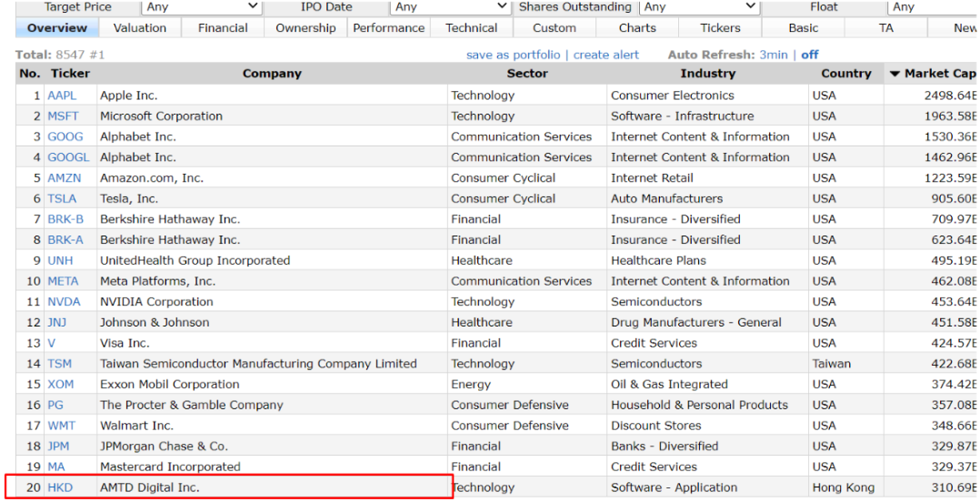Viewport: 980px width, 502px height.
Task: Open the GOOG ticker link
Action: (65, 137)
